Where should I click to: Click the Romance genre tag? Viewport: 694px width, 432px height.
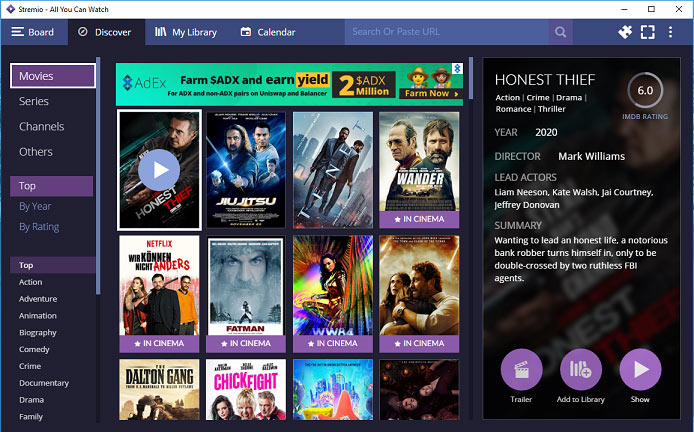point(513,109)
